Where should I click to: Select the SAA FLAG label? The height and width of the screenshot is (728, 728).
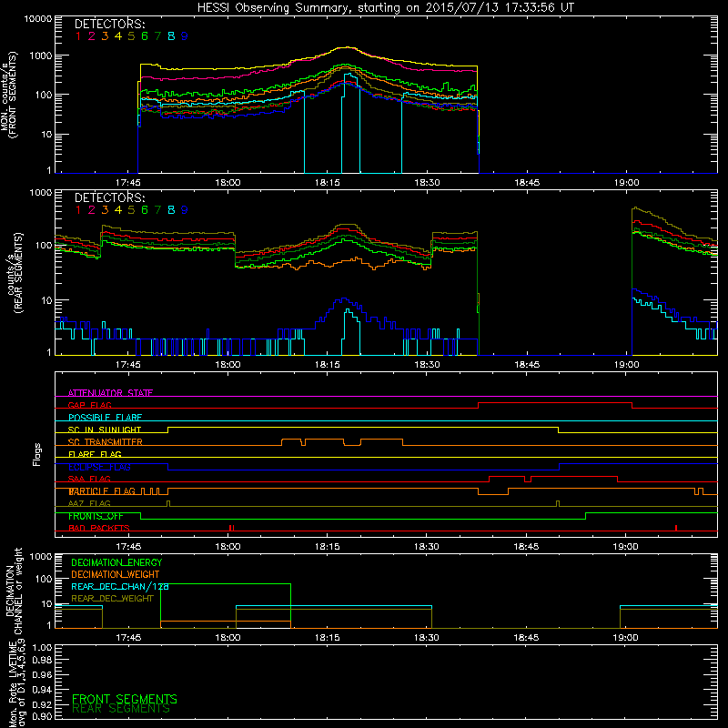(x=89, y=479)
